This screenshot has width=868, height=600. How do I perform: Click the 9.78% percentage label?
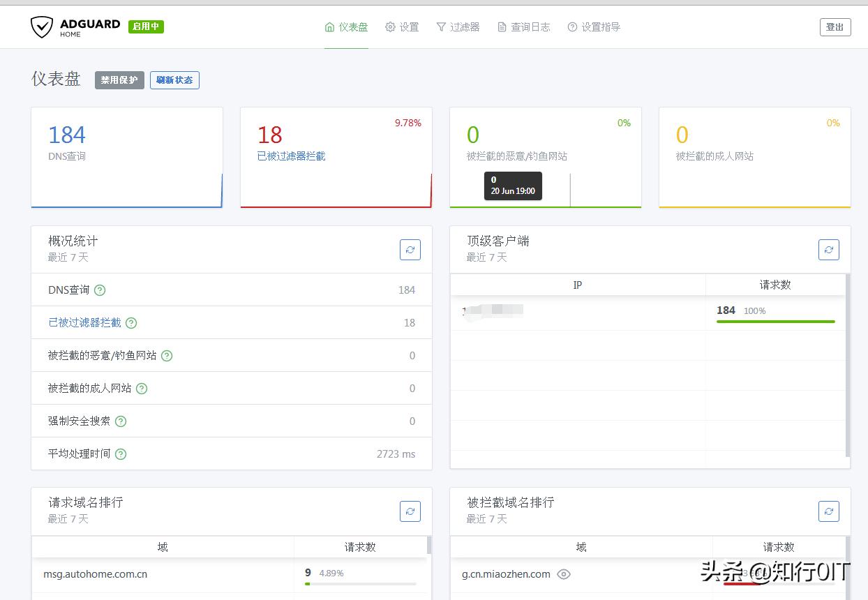coord(408,123)
